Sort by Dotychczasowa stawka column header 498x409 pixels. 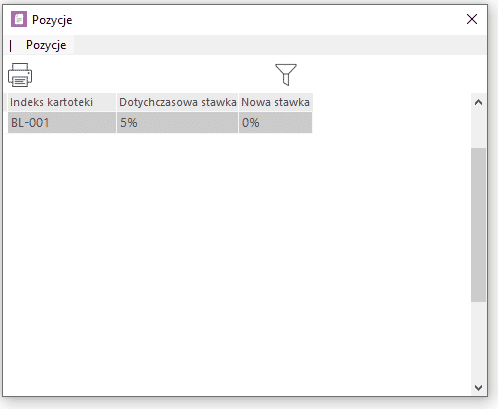pyautogui.click(x=177, y=102)
